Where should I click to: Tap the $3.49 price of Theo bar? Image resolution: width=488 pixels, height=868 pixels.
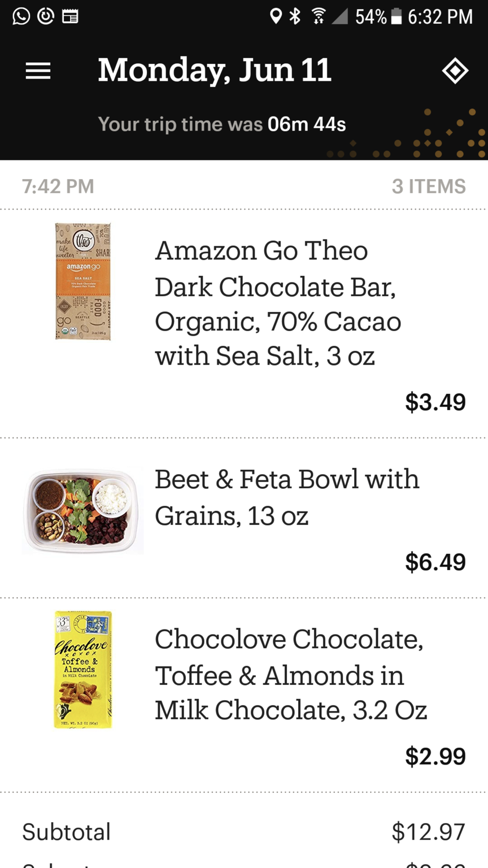pyautogui.click(x=435, y=402)
